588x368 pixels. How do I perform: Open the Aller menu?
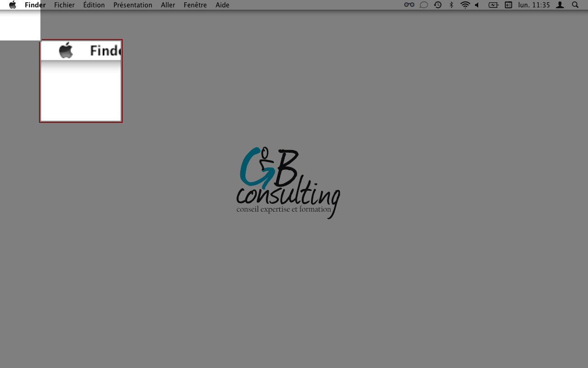[x=168, y=5]
